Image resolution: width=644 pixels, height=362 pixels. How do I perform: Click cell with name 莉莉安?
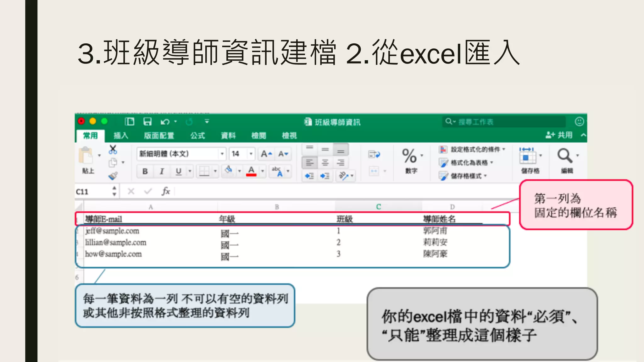pyautogui.click(x=435, y=242)
